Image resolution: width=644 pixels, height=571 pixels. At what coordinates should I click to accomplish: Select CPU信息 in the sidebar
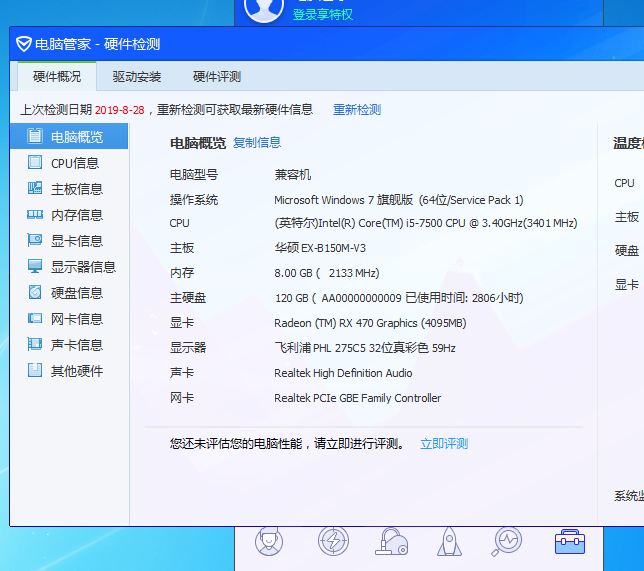[69, 163]
